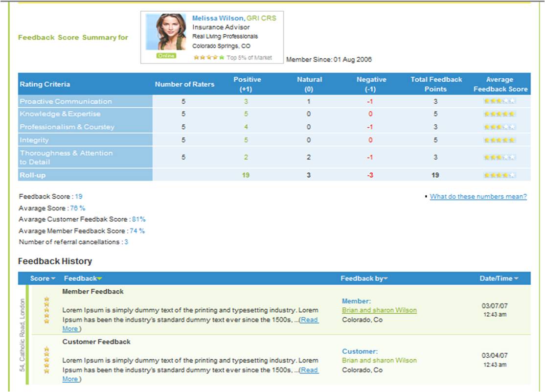
Task: Open Read More under Member Feedback
Action: pos(309,320)
